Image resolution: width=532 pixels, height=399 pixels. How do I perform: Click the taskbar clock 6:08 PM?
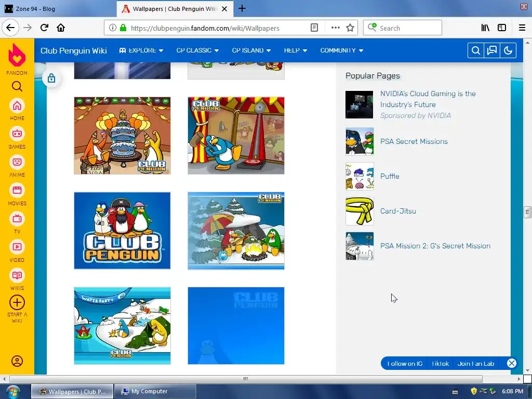(x=512, y=392)
